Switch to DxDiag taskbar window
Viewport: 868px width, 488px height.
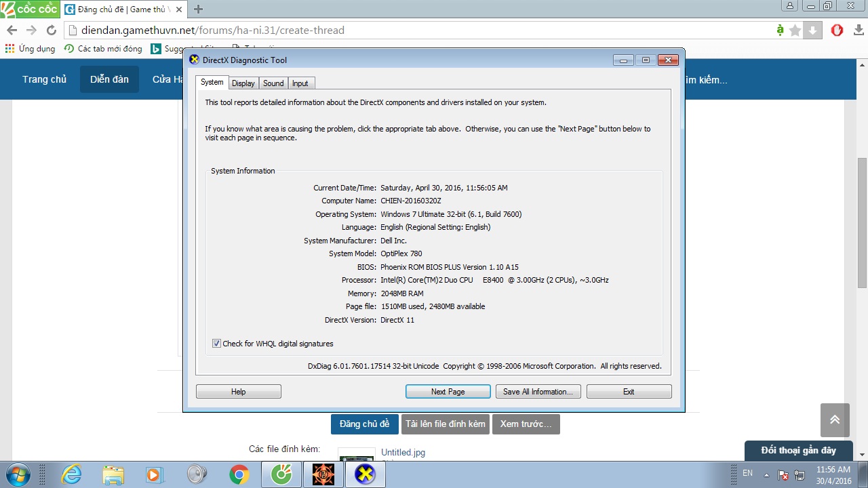366,474
